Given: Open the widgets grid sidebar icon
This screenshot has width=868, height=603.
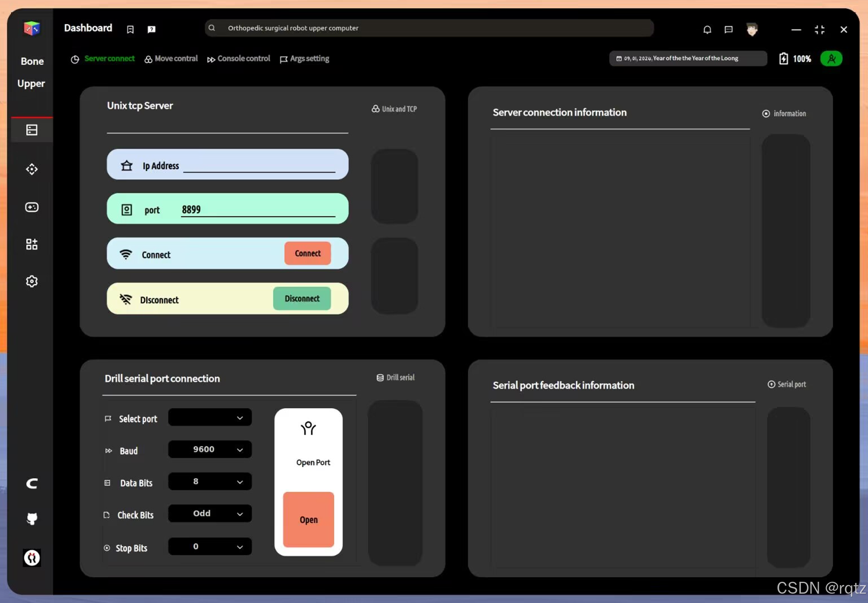Looking at the screenshot, I should pyautogui.click(x=32, y=244).
